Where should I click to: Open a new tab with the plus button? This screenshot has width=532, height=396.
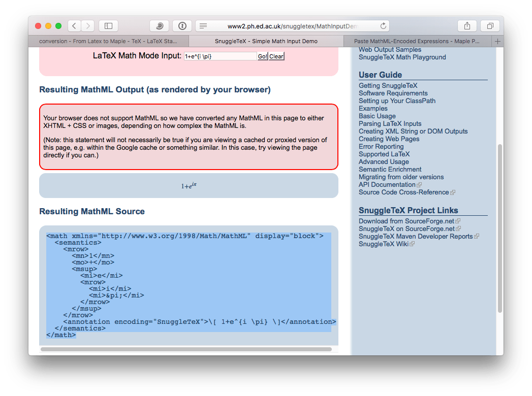497,41
